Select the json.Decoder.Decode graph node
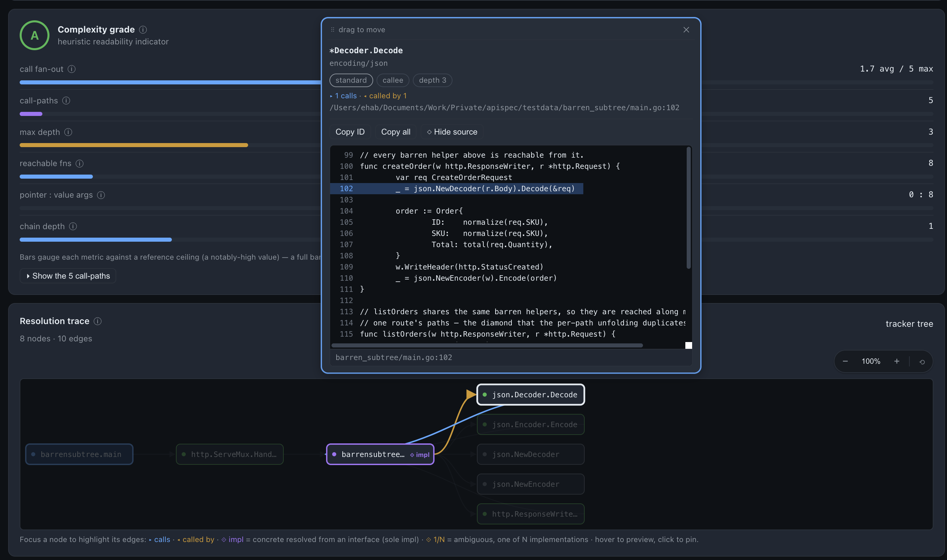947x560 pixels. coord(530,395)
